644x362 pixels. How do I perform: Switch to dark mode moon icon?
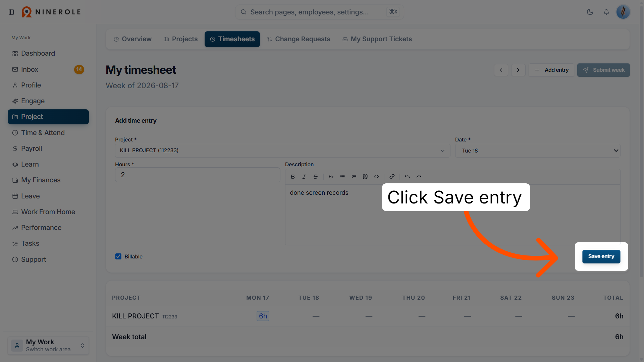(x=590, y=12)
